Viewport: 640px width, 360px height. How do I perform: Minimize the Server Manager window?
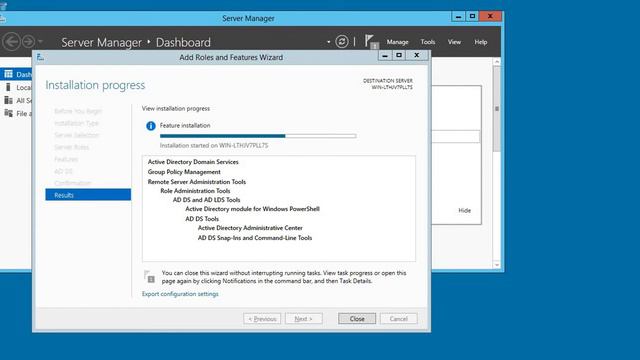point(458,16)
